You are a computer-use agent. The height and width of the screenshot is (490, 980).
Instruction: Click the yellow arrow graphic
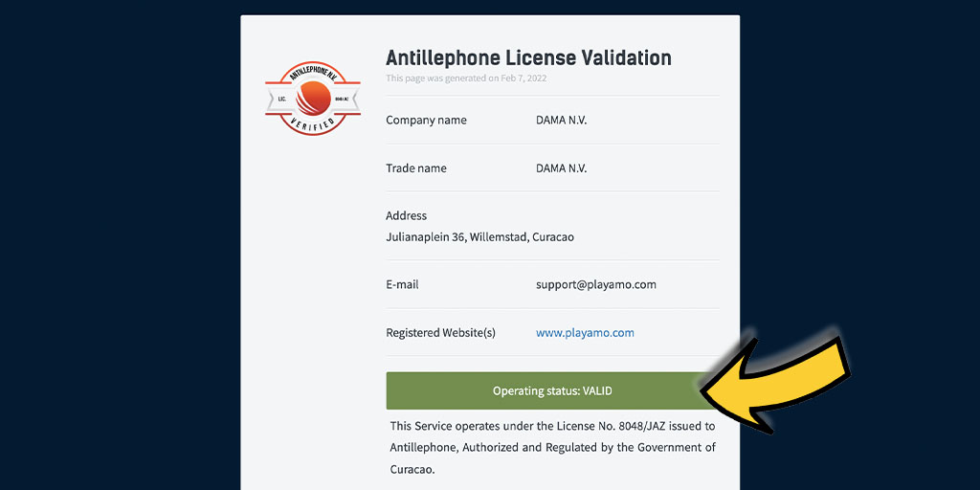(775, 381)
